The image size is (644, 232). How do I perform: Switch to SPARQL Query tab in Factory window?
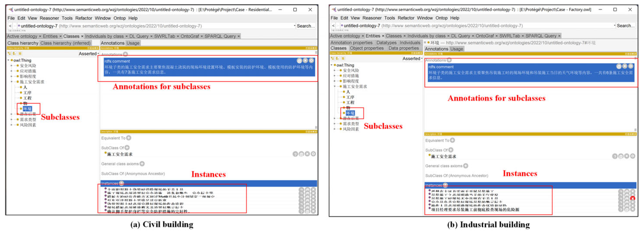pos(541,36)
